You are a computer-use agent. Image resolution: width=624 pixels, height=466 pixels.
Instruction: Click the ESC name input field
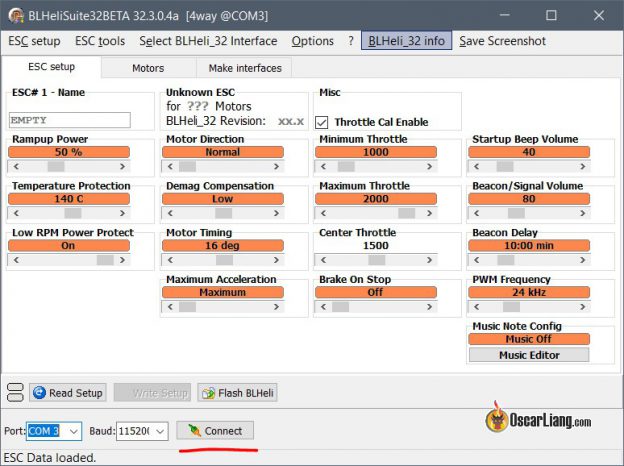pyautogui.click(x=70, y=120)
